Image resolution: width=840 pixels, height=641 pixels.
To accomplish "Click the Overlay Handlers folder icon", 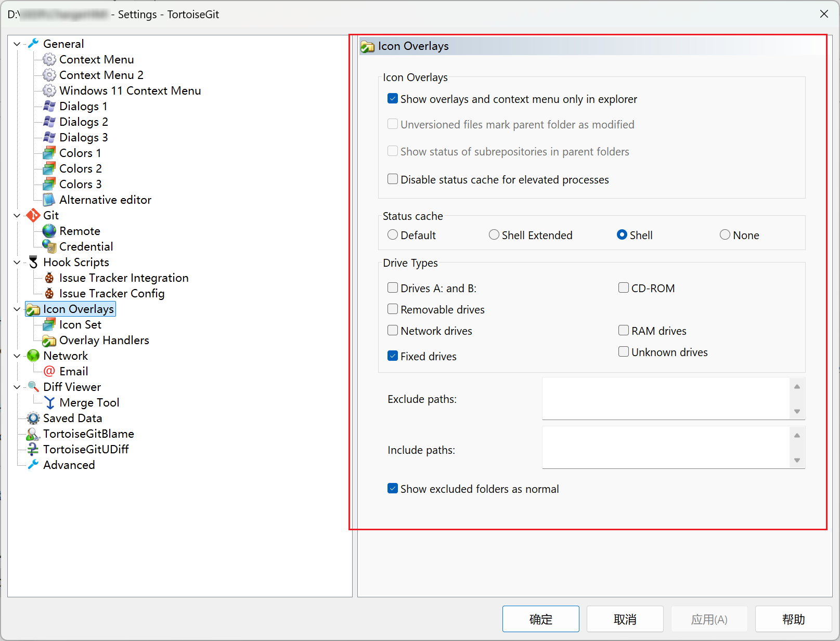I will point(49,341).
